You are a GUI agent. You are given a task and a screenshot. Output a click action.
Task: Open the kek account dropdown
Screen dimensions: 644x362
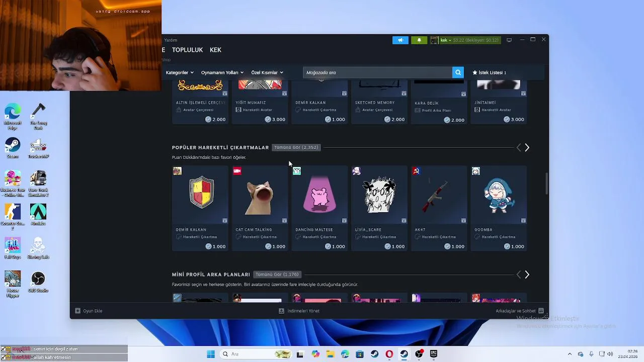(x=446, y=40)
